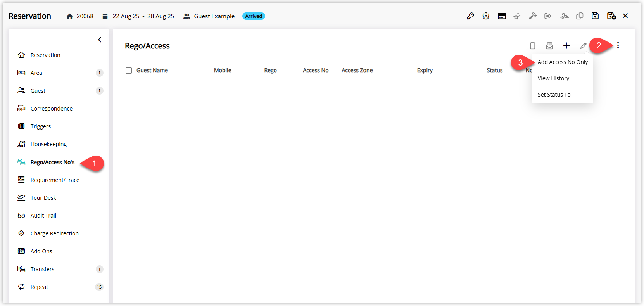Click the Audit Trail glasses icon
Image resolution: width=644 pixels, height=306 pixels.
click(x=21, y=215)
